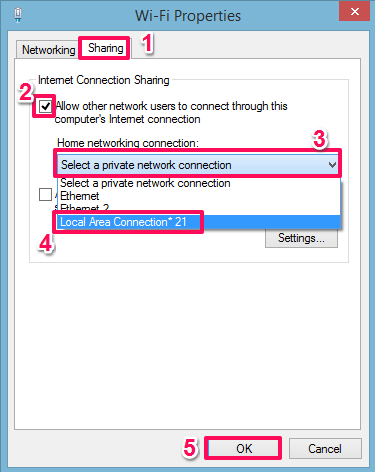Viewport: 375px width, 472px height.
Task: Click the Select a private network connection combo box
Action: pos(198,165)
